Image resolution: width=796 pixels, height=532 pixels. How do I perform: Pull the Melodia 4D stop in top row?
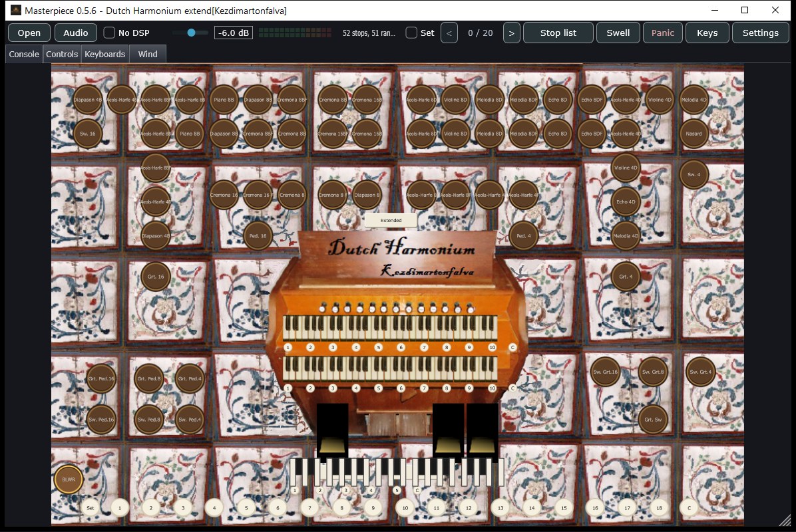694,100
